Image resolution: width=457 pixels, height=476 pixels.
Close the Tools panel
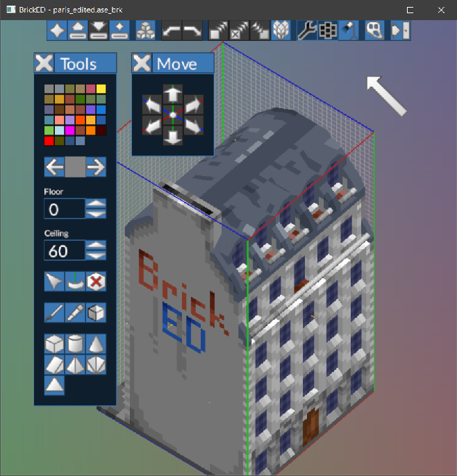click(x=44, y=63)
